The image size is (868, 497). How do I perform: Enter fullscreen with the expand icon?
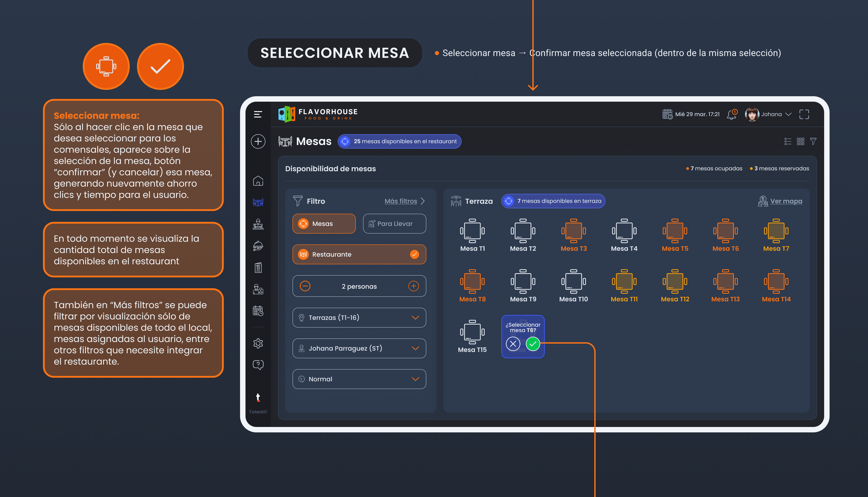pyautogui.click(x=804, y=114)
